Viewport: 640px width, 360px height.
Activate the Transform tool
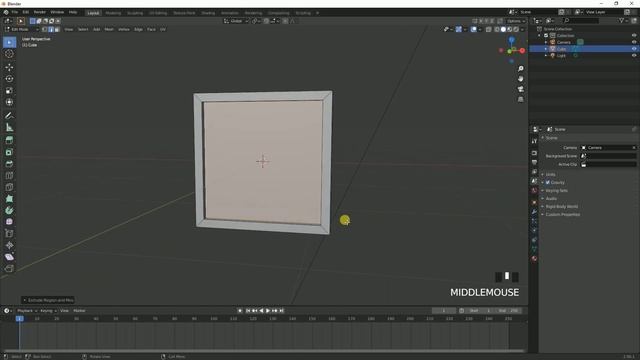point(9,102)
